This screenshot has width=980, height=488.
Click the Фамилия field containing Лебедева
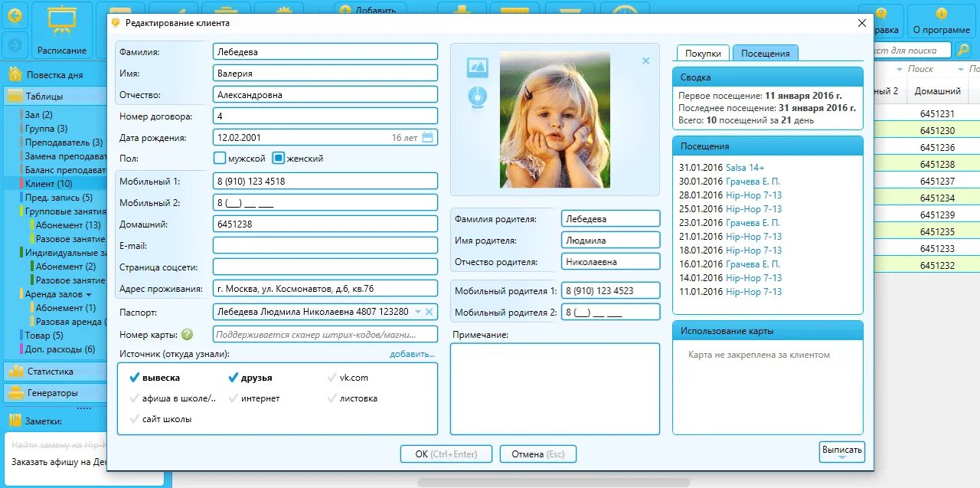coord(325,52)
